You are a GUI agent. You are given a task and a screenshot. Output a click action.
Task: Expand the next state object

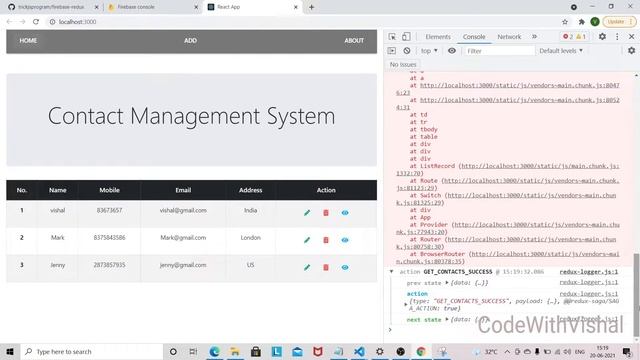coord(447,319)
